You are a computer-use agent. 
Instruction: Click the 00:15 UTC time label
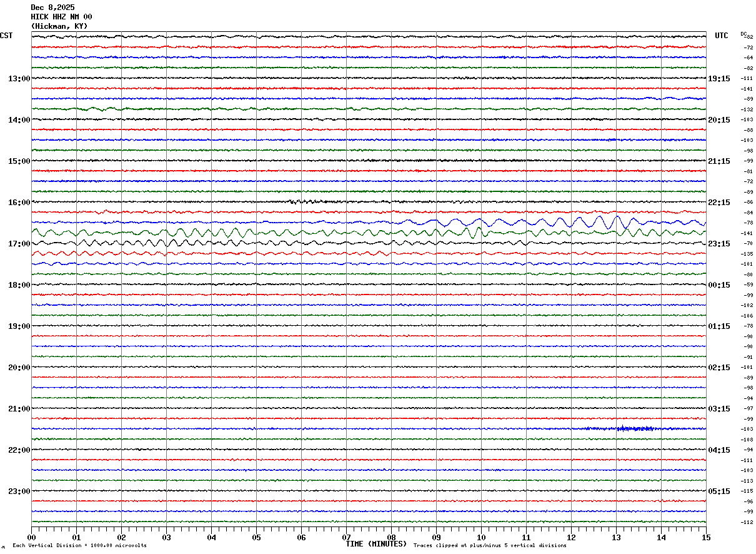click(719, 285)
